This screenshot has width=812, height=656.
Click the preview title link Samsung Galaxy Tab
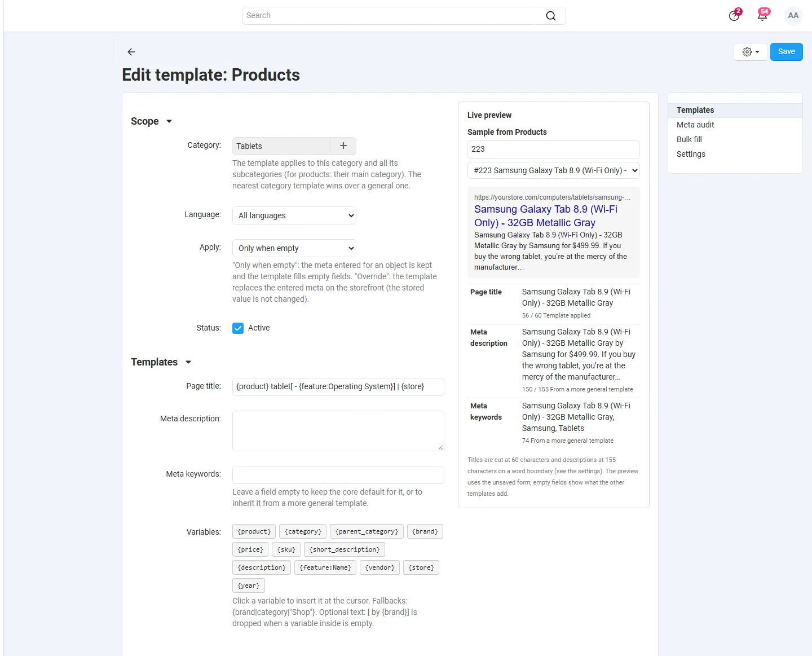point(546,216)
